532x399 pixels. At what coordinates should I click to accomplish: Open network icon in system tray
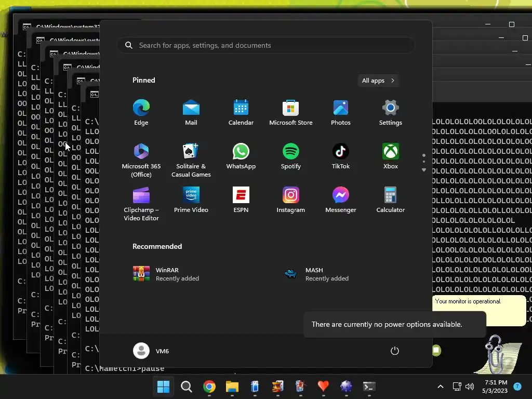457,387
